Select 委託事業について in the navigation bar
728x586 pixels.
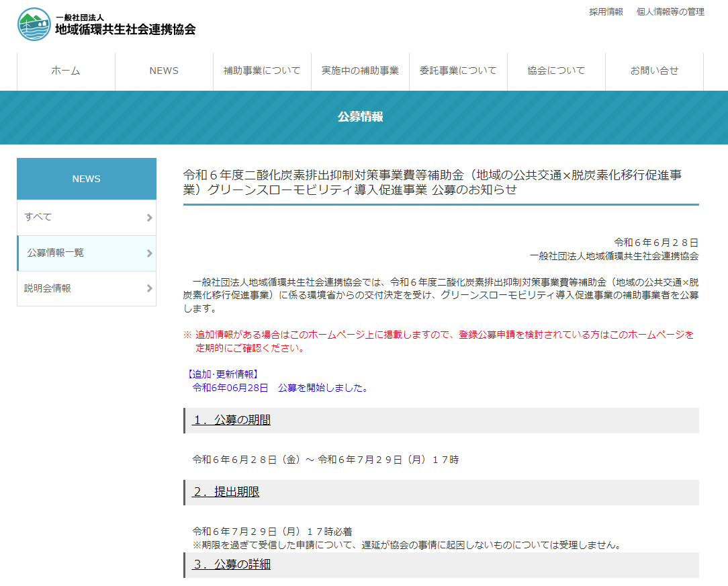point(458,71)
